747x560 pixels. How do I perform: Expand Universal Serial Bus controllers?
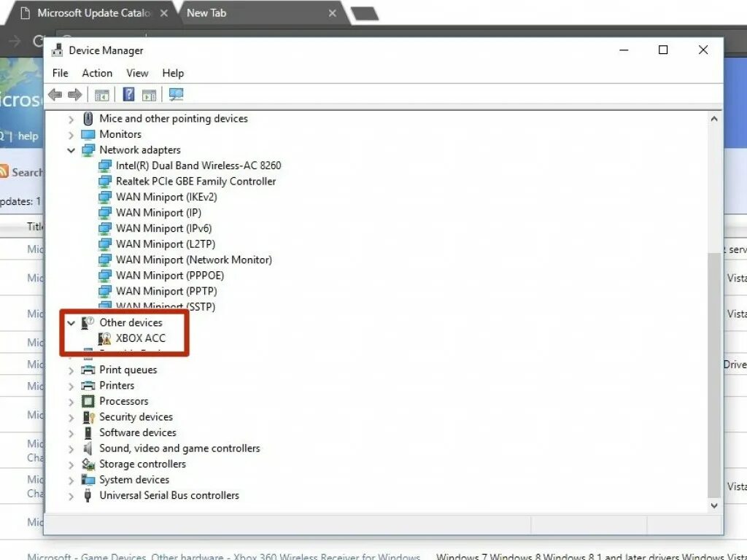(71, 496)
